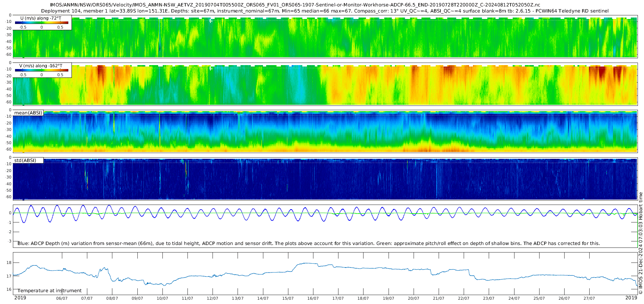Click the 27/07 date tick label

tap(589, 298)
